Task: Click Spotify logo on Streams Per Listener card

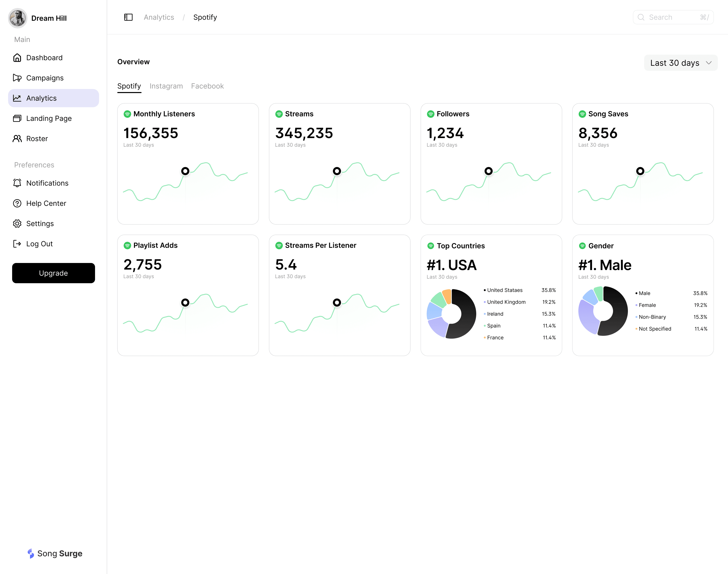Action: (279, 245)
